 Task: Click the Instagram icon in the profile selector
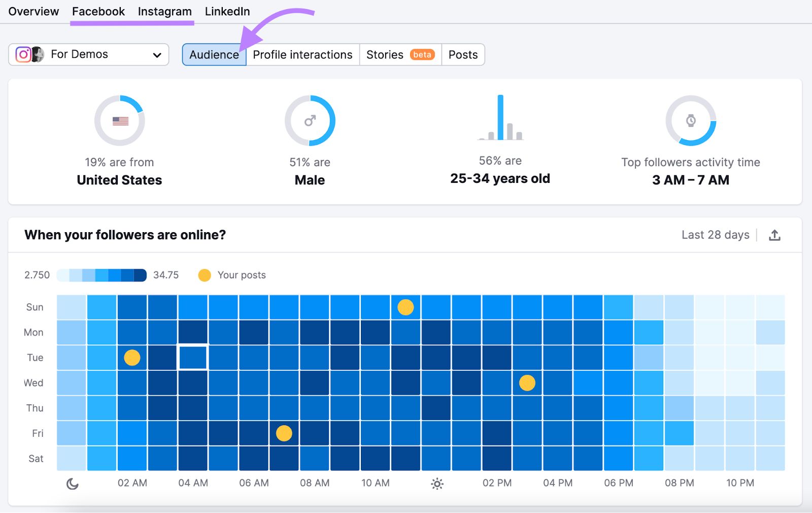pos(23,54)
